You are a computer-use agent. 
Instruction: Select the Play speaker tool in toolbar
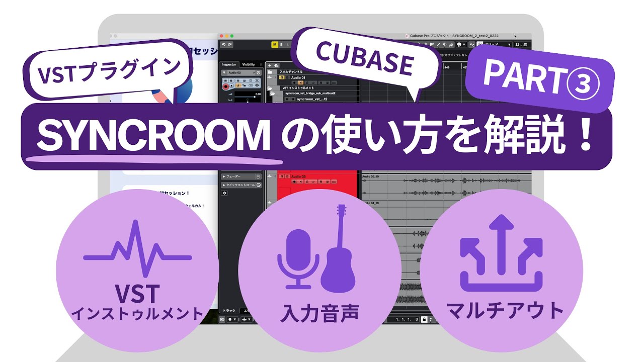[445, 45]
